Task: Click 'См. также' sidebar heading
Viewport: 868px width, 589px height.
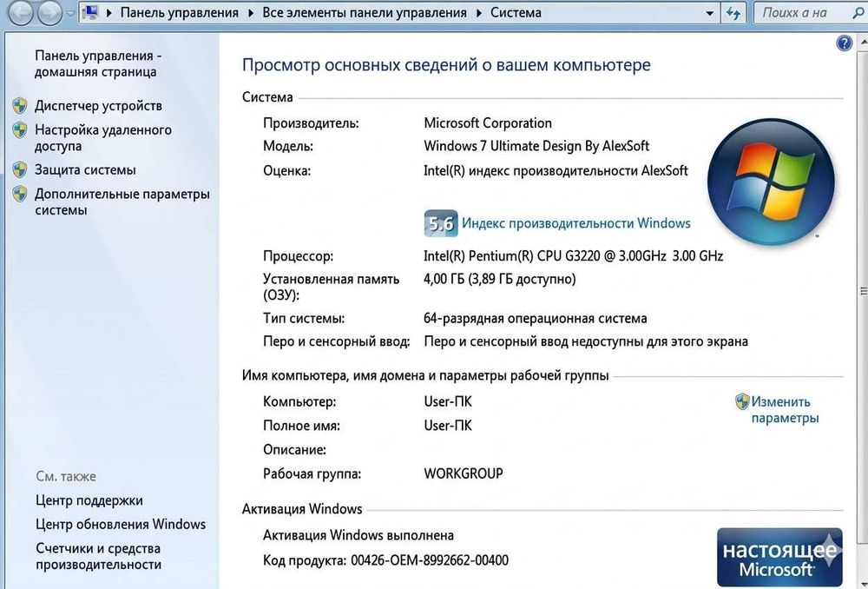Action: tap(66, 477)
